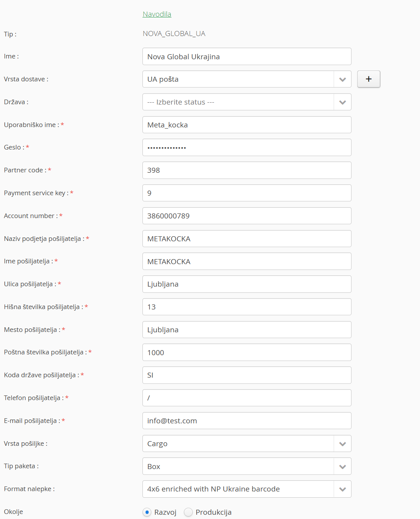This screenshot has height=519, width=420.
Task: Click the Naziv podjetja pošiljatelja field
Action: [247, 239]
